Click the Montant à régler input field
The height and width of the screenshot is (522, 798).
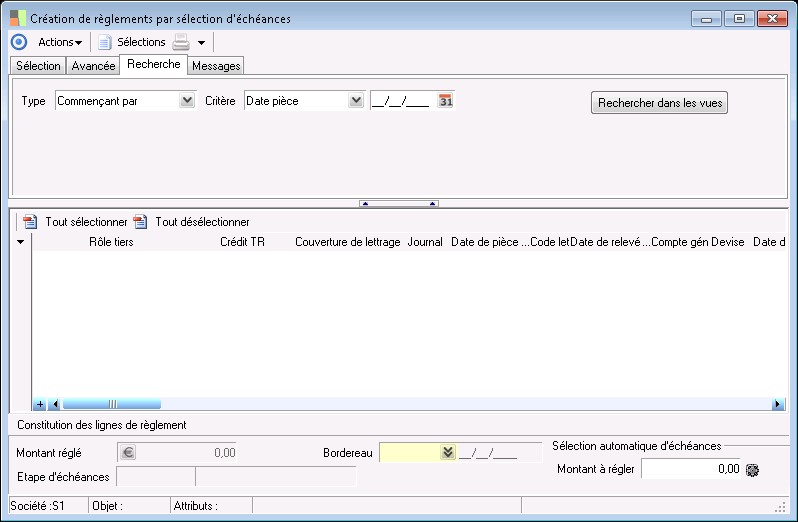click(691, 469)
